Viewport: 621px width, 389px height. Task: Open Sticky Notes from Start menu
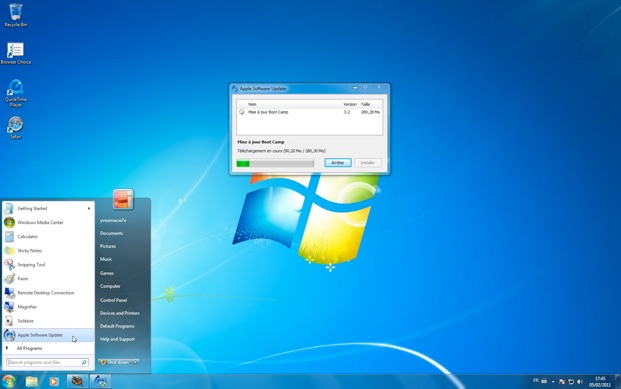click(x=48, y=251)
